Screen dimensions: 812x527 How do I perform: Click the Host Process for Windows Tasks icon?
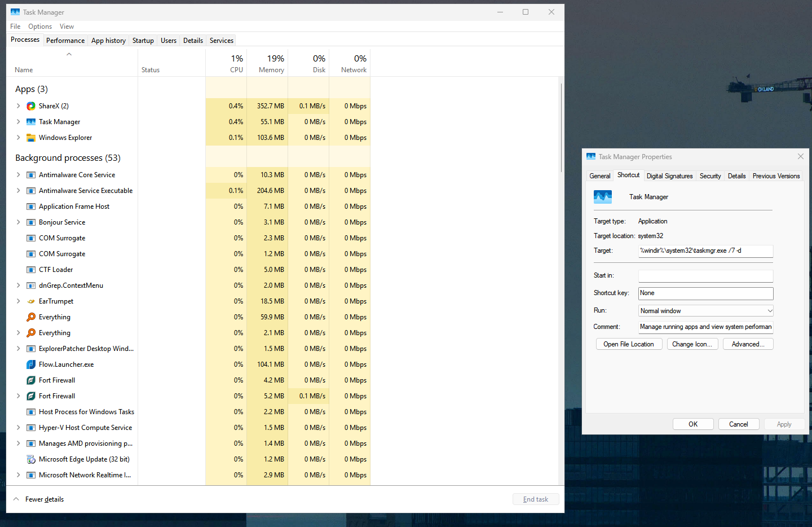point(31,412)
